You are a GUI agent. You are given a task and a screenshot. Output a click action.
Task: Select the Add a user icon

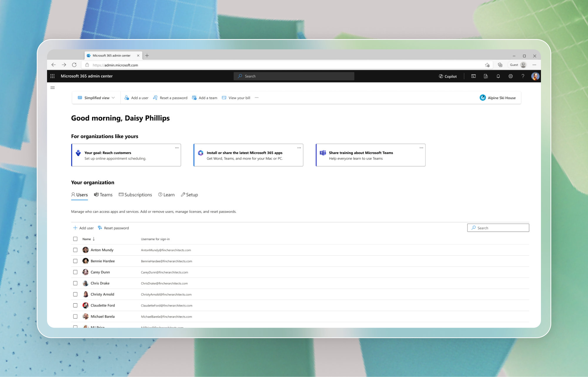[127, 98]
